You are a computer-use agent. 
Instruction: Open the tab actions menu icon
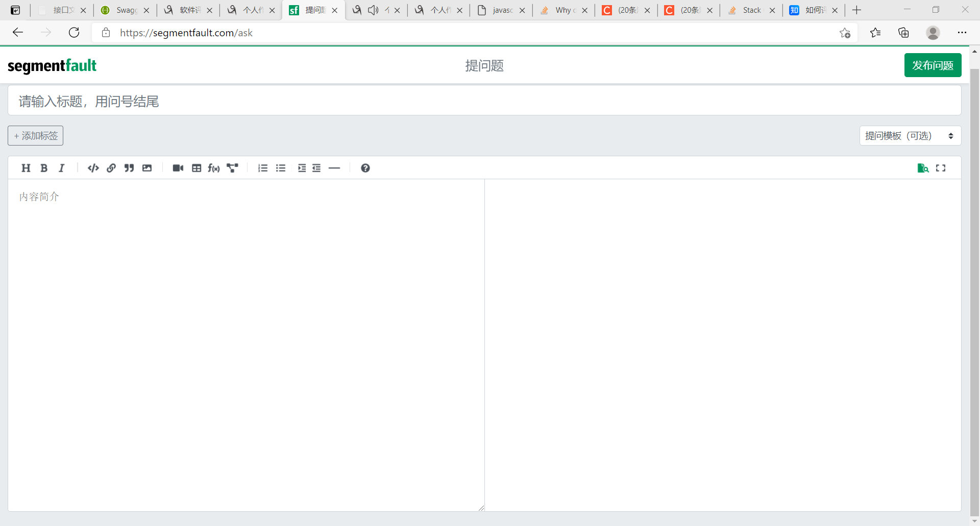point(15,10)
